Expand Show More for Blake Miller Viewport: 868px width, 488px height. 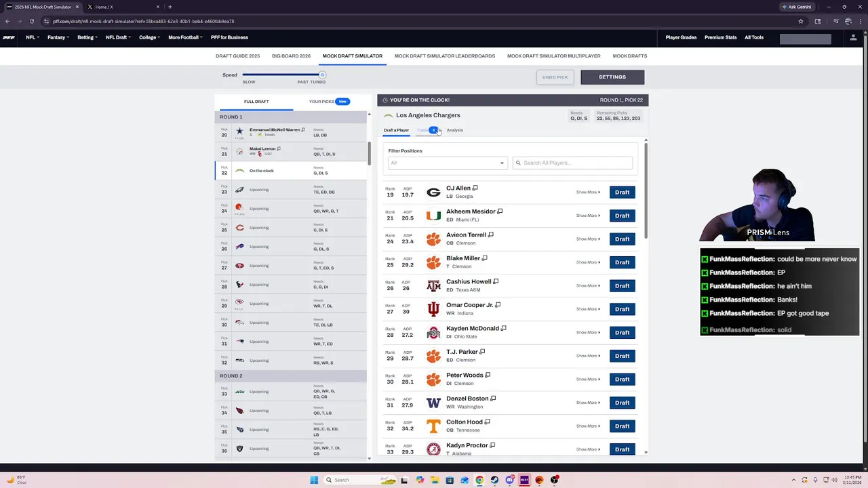tap(588, 262)
